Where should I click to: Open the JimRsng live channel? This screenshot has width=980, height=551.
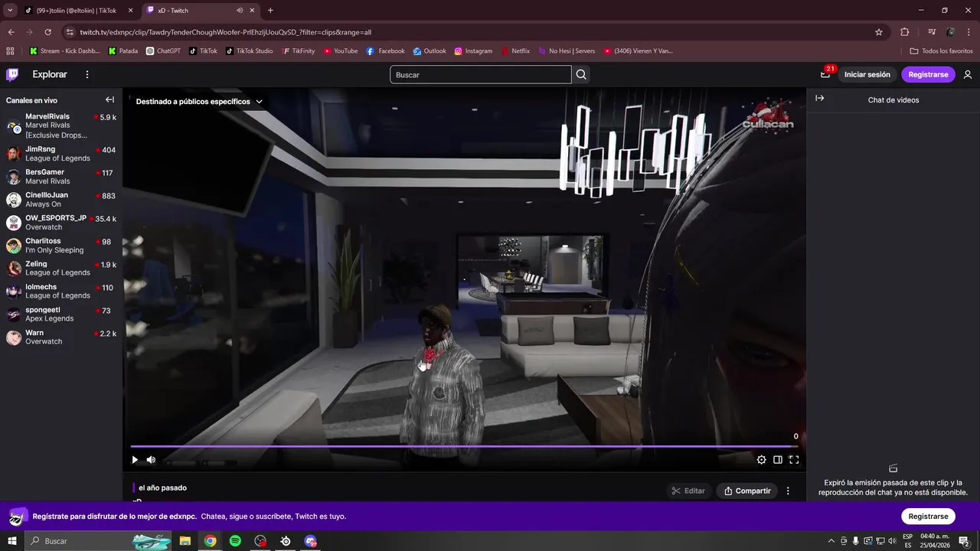coord(61,154)
